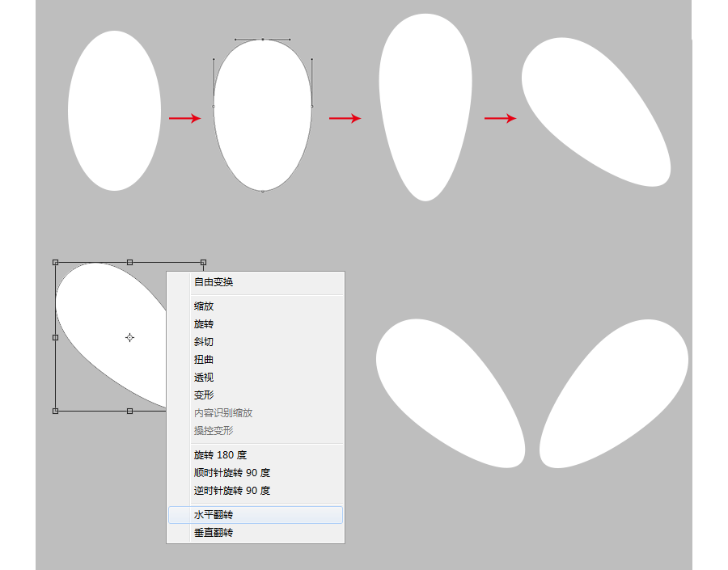Select the highlighted 水平翻转 option

[256, 515]
